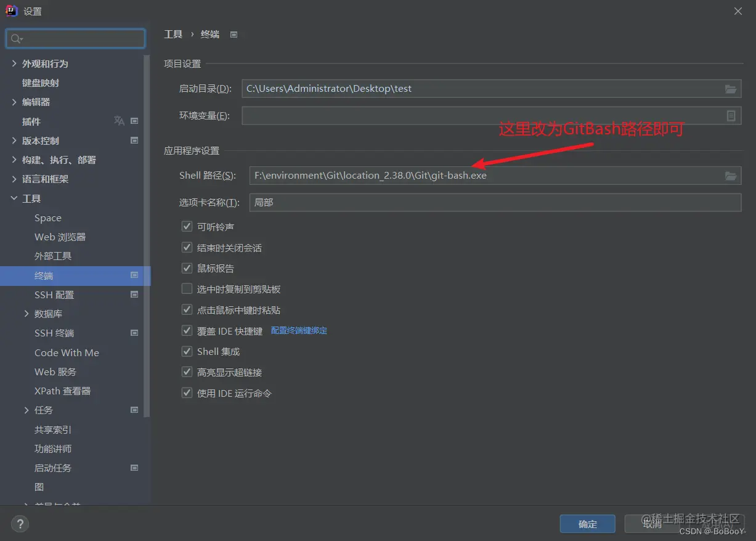Screen dimensions: 756x541
Task: Open Web 浏览器 settings
Action: click(60, 237)
